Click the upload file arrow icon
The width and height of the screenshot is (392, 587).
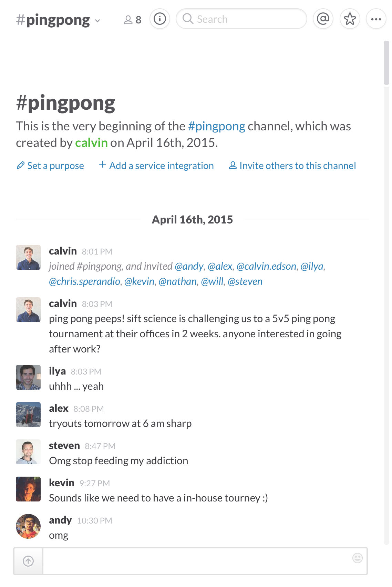point(28,561)
